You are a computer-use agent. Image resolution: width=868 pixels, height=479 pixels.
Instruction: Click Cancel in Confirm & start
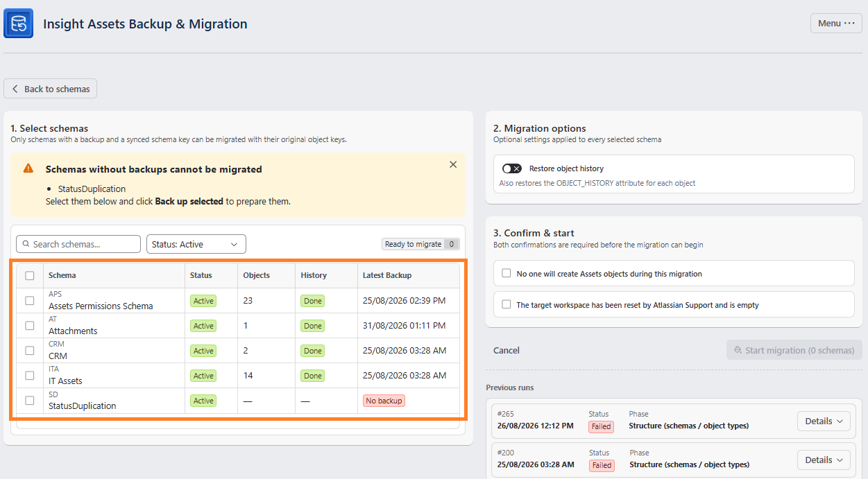[507, 350]
